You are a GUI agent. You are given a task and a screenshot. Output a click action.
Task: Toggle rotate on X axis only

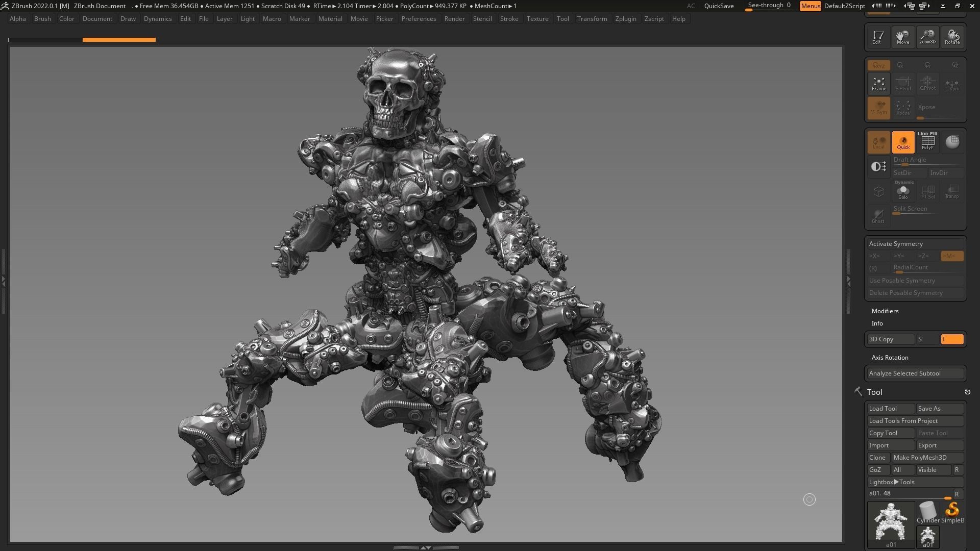pyautogui.click(x=900, y=65)
